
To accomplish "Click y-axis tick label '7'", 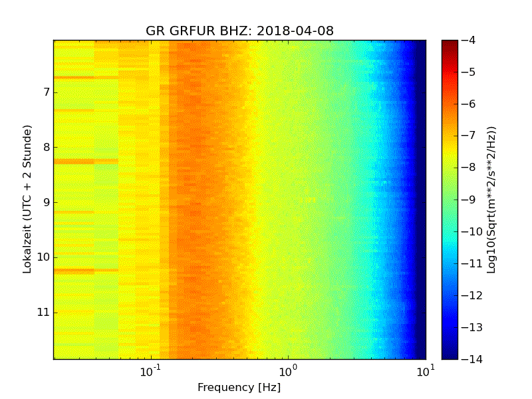I will (x=47, y=92).
